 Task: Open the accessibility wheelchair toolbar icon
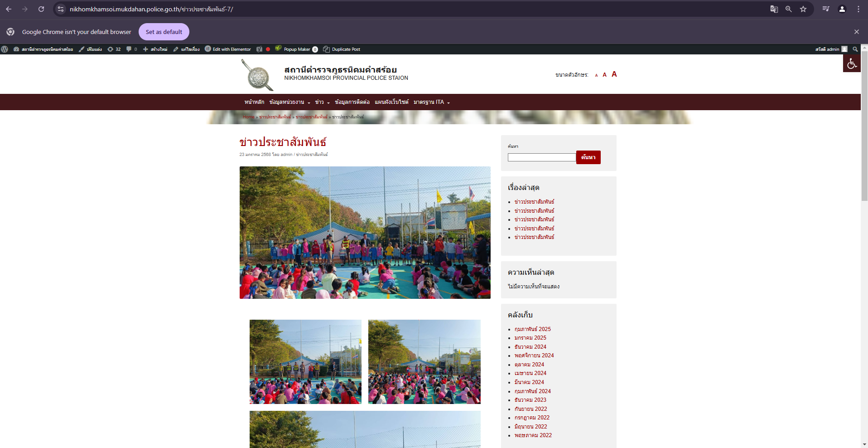tap(852, 64)
